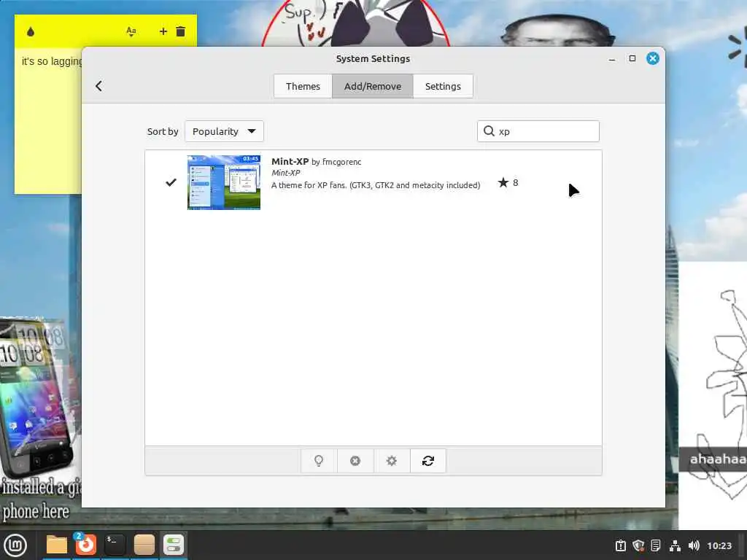Click the lightbulb more info button

tap(319, 461)
